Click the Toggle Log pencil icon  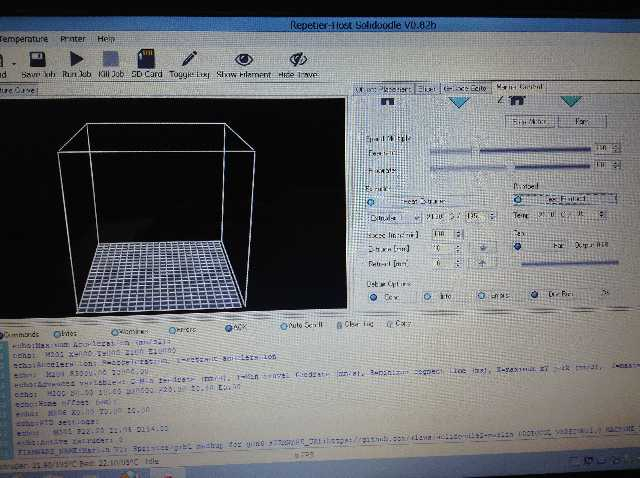[x=189, y=60]
